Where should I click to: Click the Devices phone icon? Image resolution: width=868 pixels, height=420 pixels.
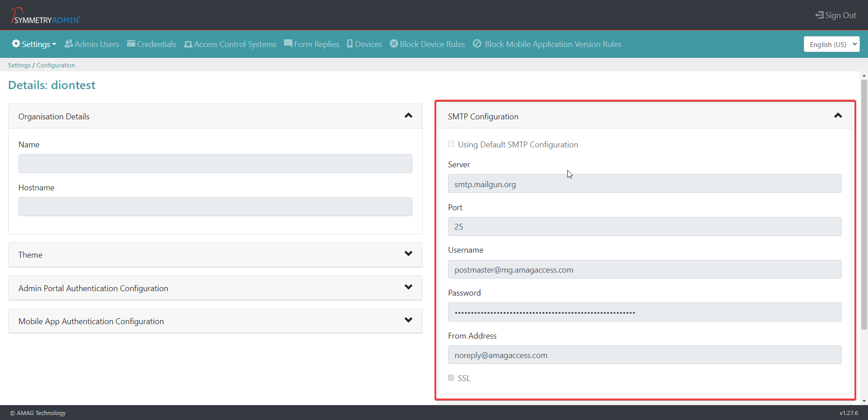pos(350,43)
